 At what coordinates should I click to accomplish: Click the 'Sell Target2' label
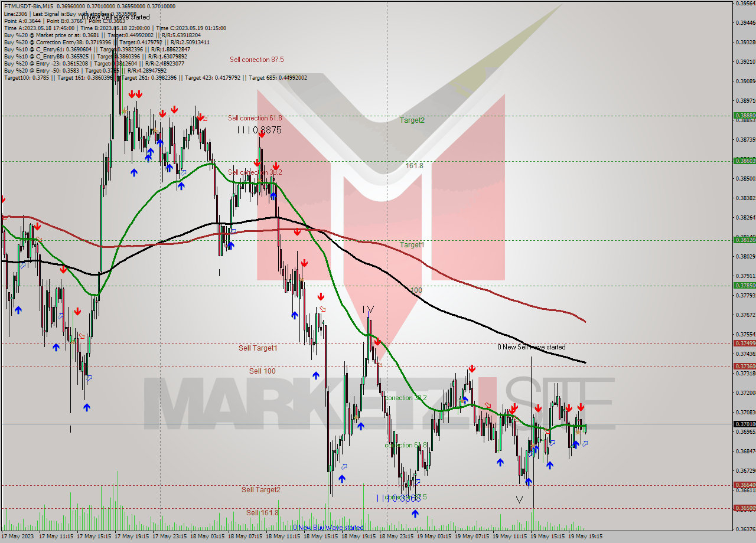261,490
